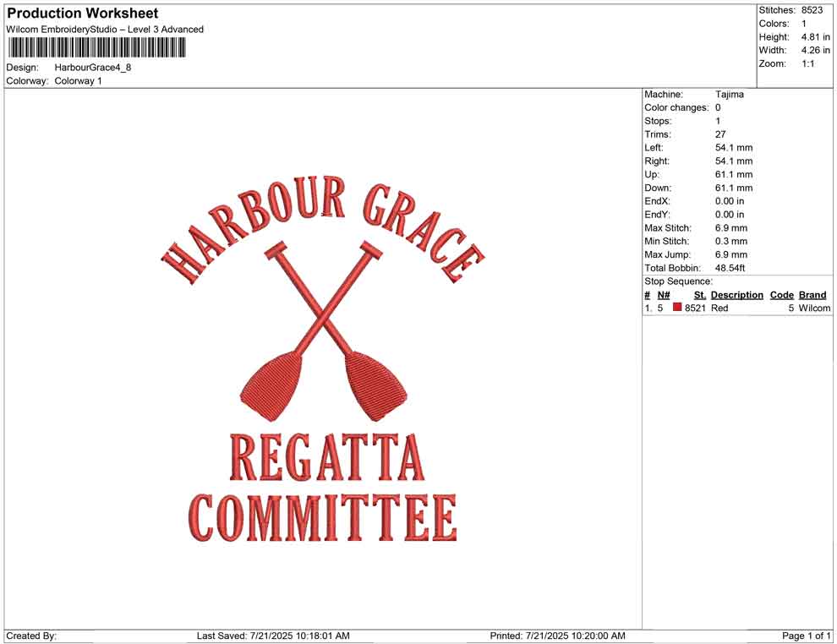Screen dimensions: 837x644
Task: Click the "Production Worksheet" heading
Action: (83, 14)
